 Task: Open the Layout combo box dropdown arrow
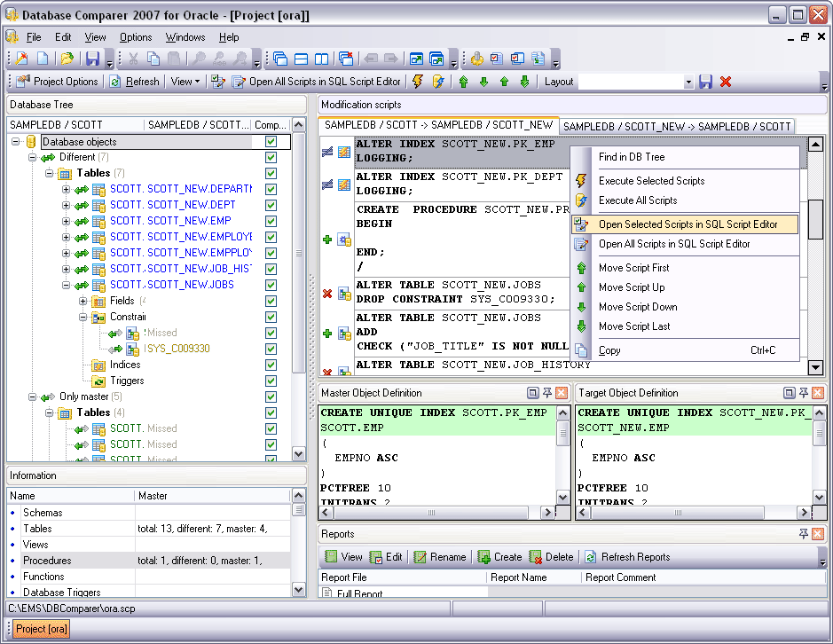pyautogui.click(x=688, y=82)
